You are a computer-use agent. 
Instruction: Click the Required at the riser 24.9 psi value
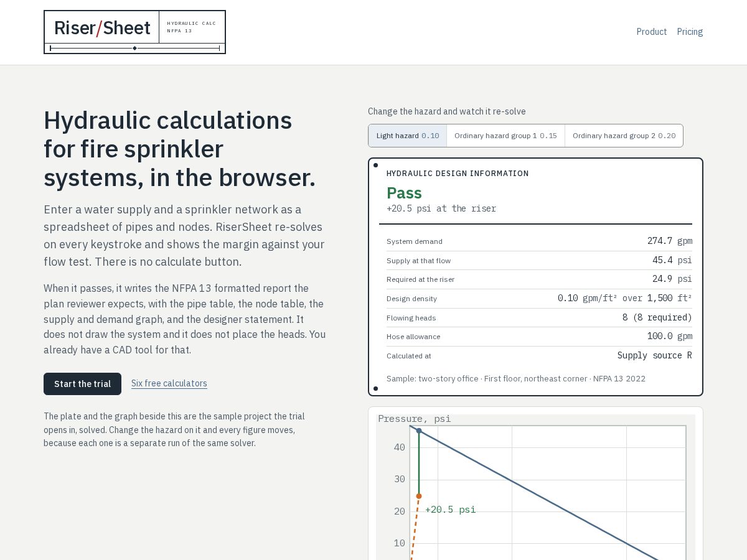coord(672,279)
